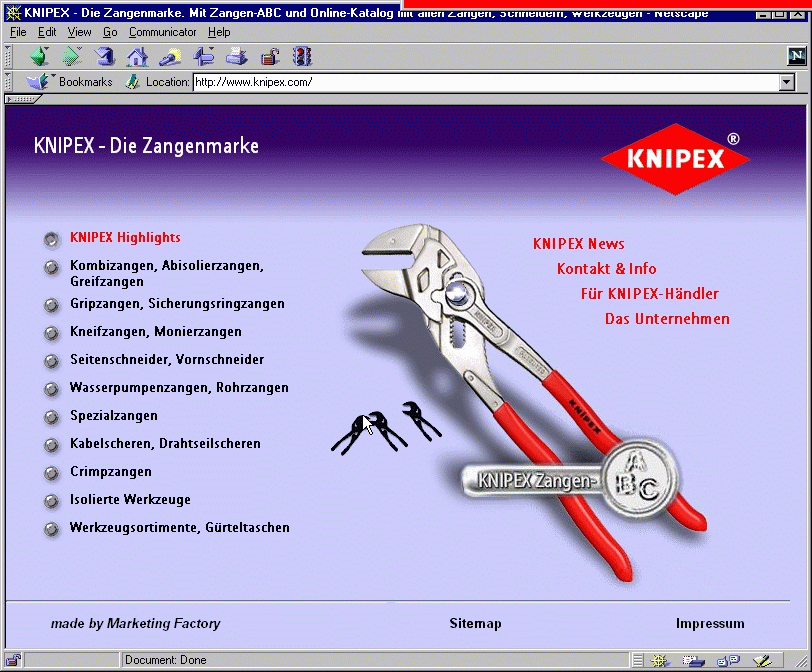Click inside the Location URL field
The width and height of the screenshot is (812, 672).
[x=486, y=82]
